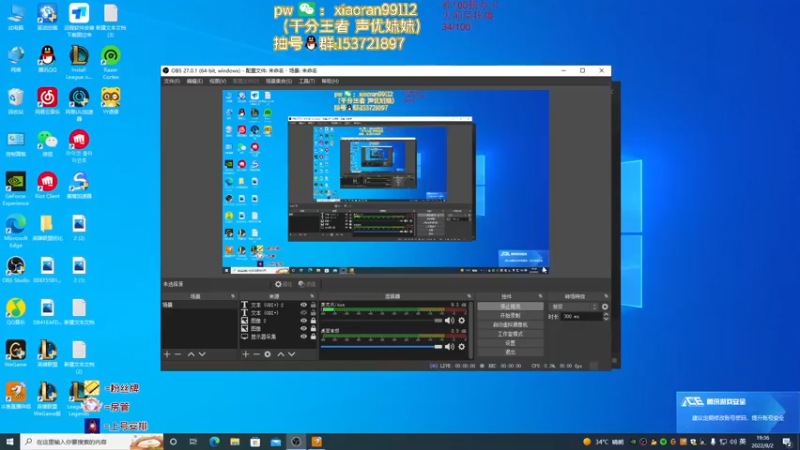The image size is (800, 450).
Task: Open the WeGame desktop icon
Action: click(x=16, y=354)
